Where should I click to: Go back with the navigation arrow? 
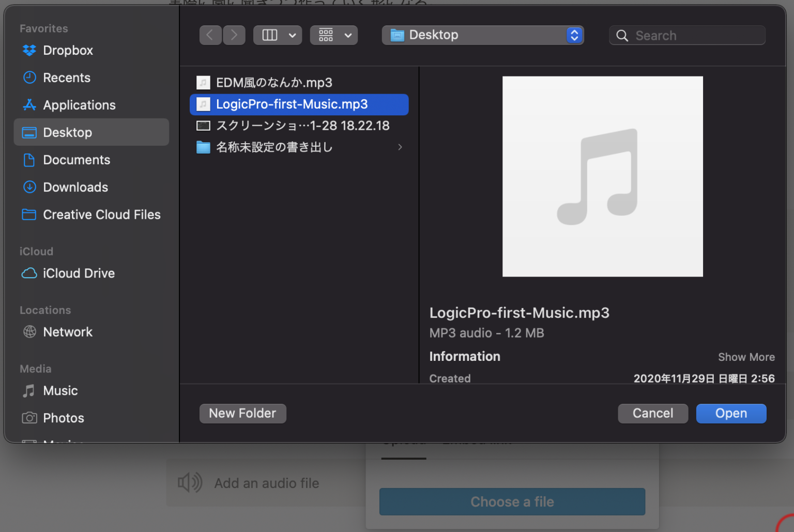click(x=210, y=35)
